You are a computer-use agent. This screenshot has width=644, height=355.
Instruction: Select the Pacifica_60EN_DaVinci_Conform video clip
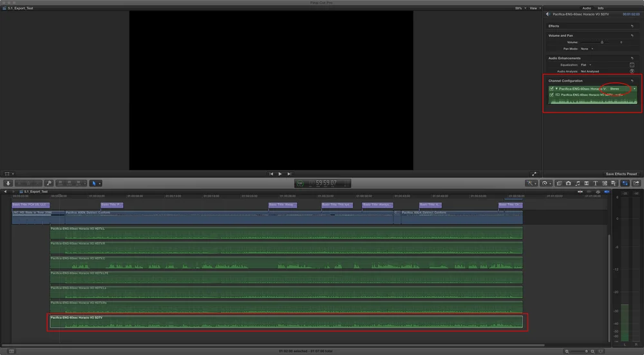coord(229,217)
